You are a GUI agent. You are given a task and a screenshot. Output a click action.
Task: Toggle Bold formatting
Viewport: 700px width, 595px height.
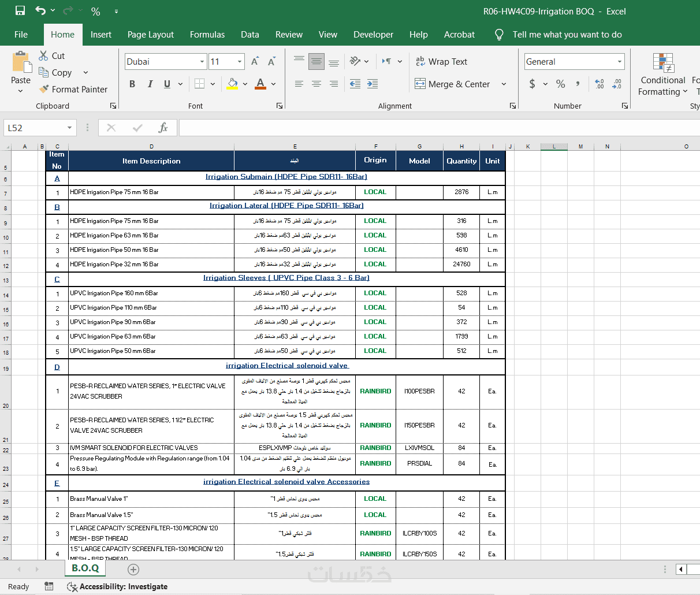[132, 84]
